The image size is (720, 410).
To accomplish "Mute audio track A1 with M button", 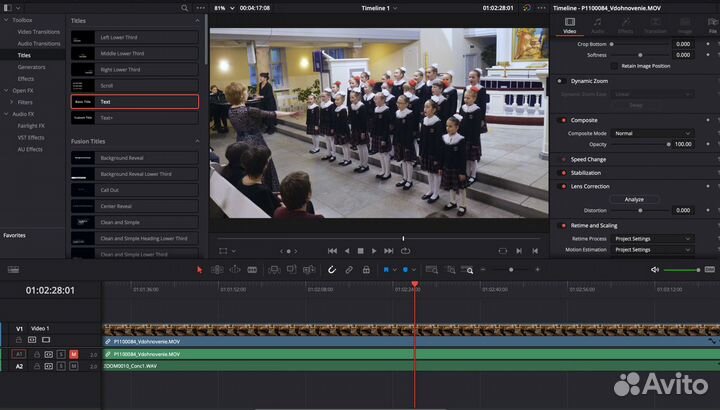I will [74, 354].
